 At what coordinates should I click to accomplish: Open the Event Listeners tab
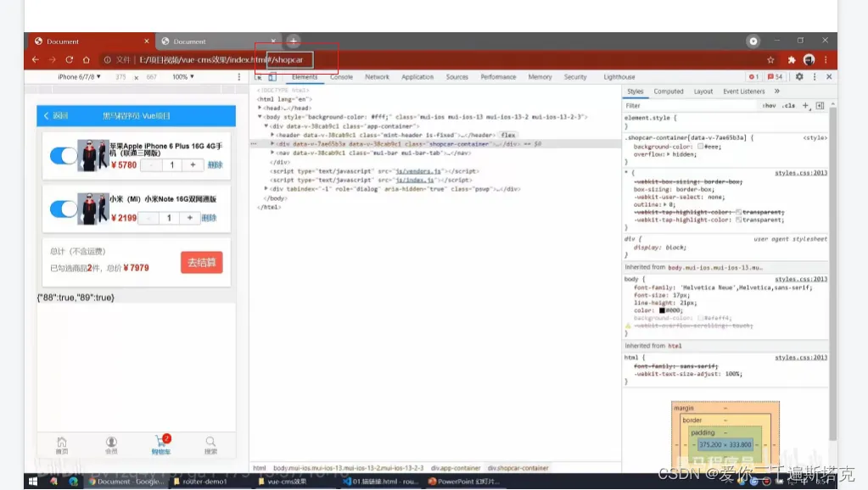[743, 92]
